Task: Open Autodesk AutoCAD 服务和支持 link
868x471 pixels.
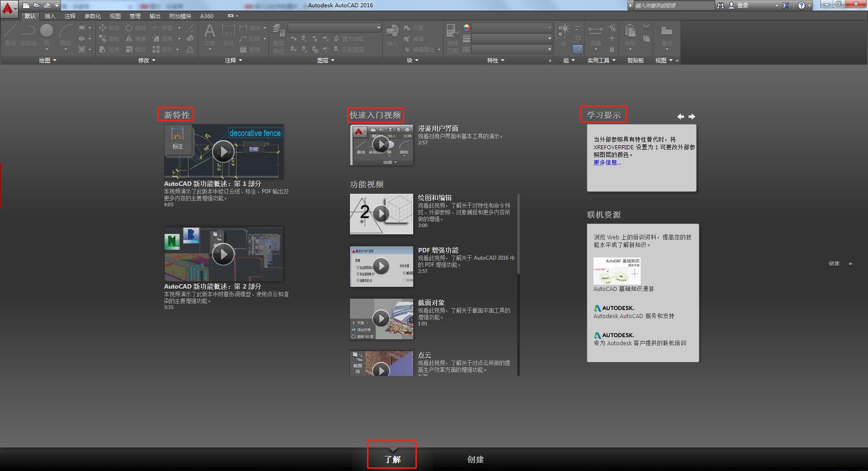Action: click(x=634, y=316)
